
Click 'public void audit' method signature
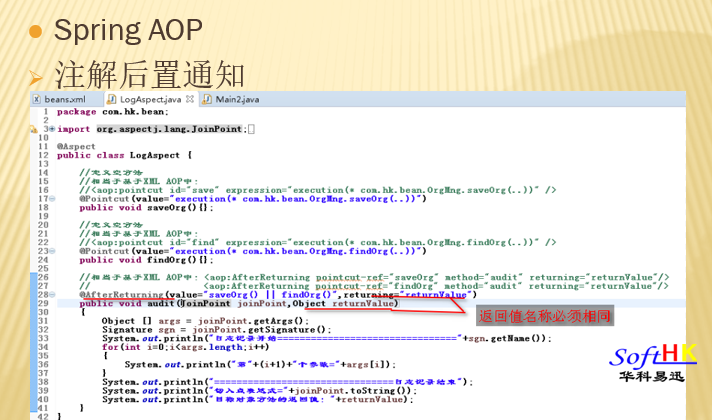[238, 303]
